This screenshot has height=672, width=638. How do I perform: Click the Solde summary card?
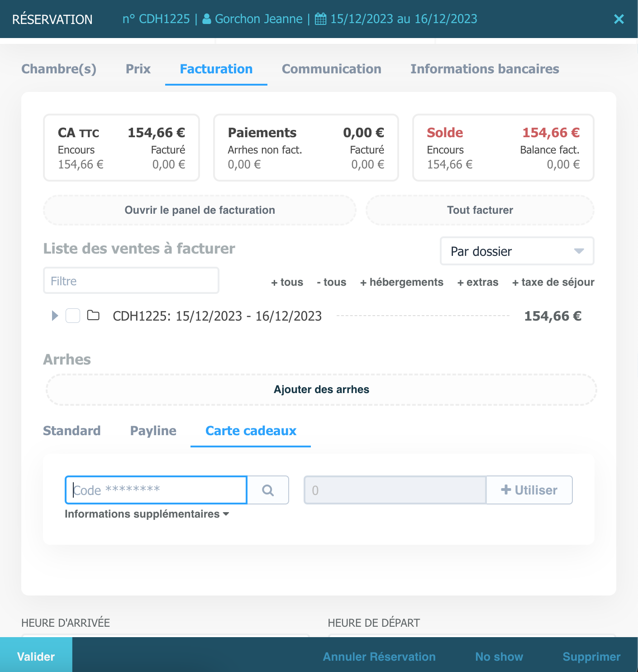pos(503,148)
